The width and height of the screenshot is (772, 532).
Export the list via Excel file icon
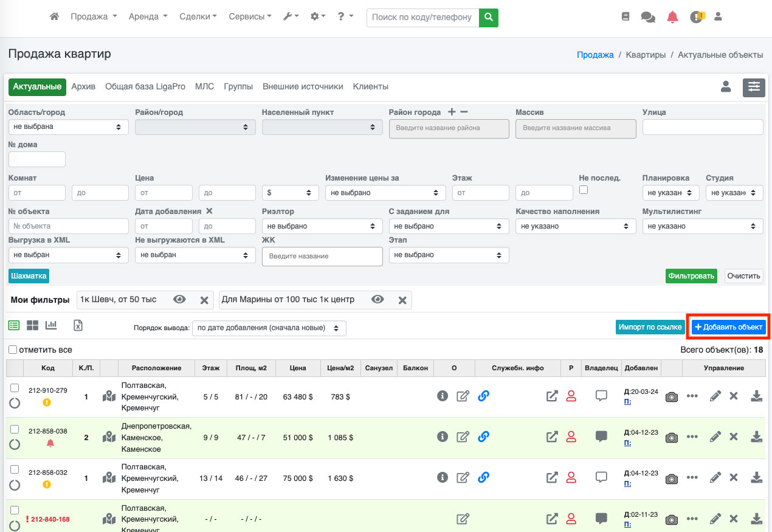[78, 325]
